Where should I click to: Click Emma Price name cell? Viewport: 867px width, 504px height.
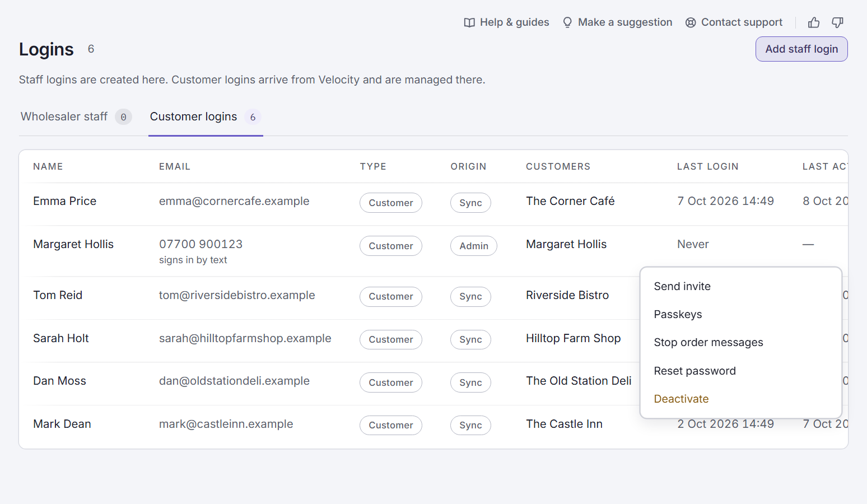point(64,201)
